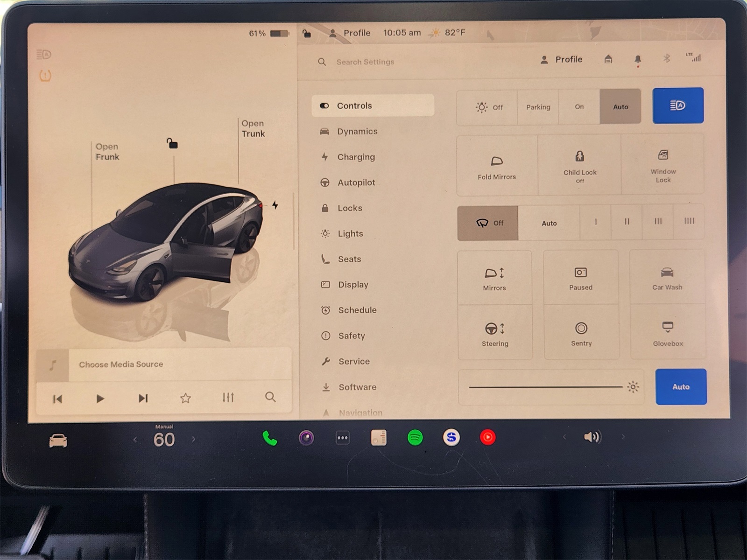Open the media equalizer icon
Image resolution: width=747 pixels, height=560 pixels.
coord(228,398)
